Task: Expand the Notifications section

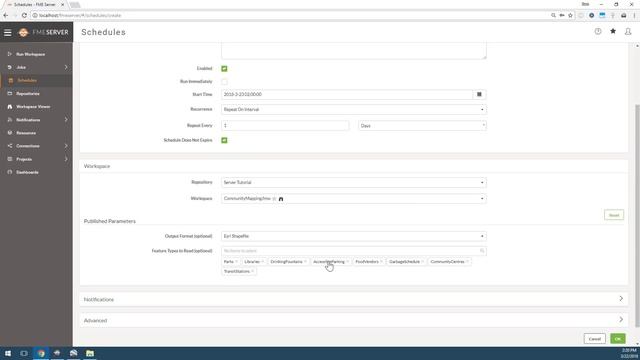Action: point(353,299)
